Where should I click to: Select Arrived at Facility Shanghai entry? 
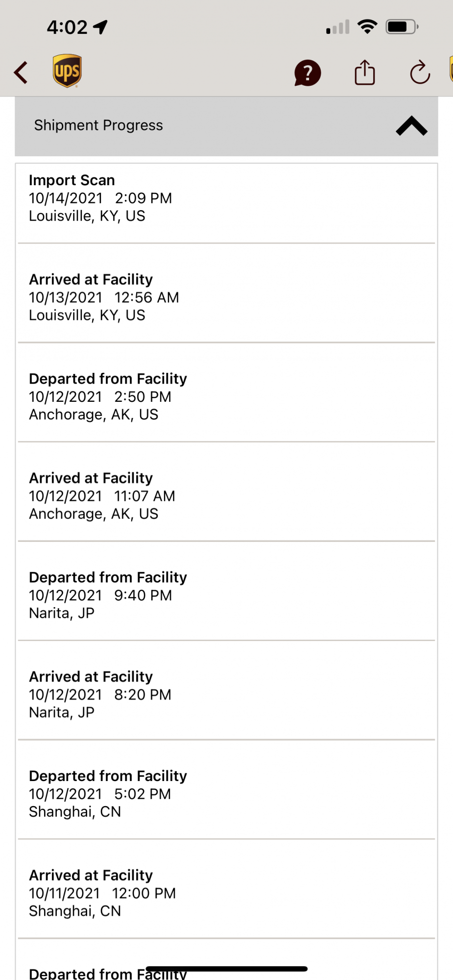tap(226, 893)
